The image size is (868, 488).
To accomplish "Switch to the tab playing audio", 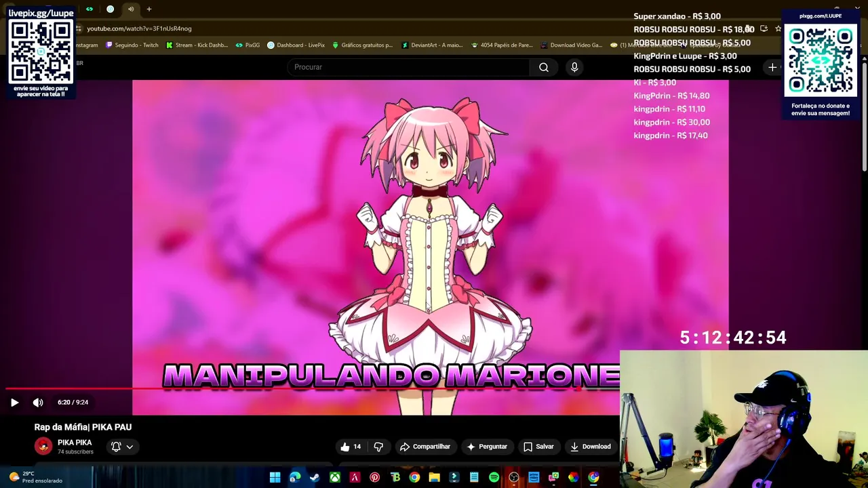I will (131, 9).
